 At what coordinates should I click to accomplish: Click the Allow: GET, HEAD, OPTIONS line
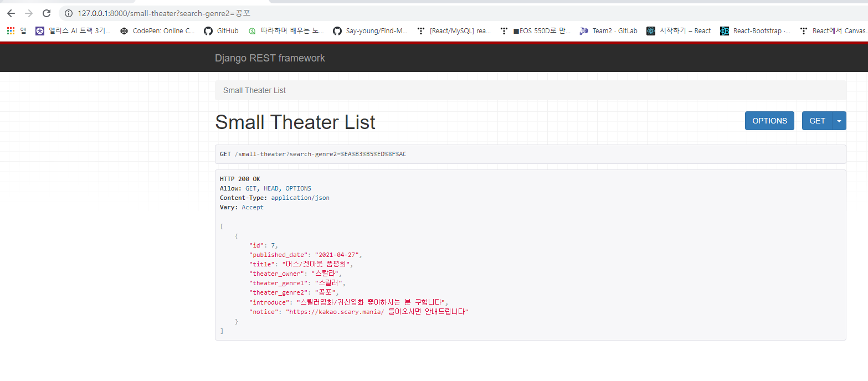pyautogui.click(x=265, y=188)
